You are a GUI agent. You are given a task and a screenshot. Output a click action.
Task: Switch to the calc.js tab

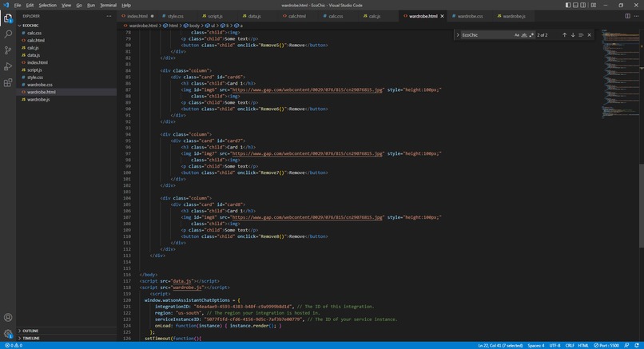pyautogui.click(x=374, y=16)
